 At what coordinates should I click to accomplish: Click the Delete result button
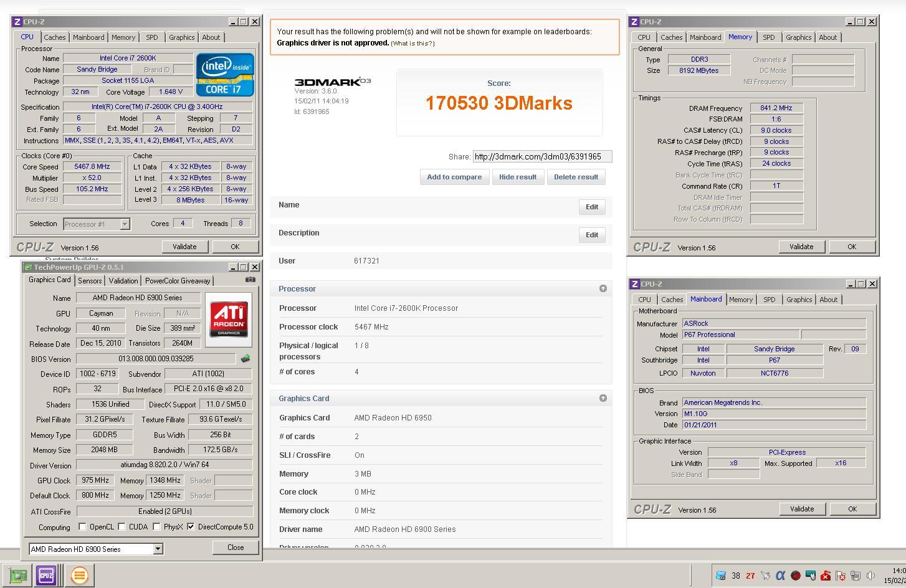(x=576, y=177)
